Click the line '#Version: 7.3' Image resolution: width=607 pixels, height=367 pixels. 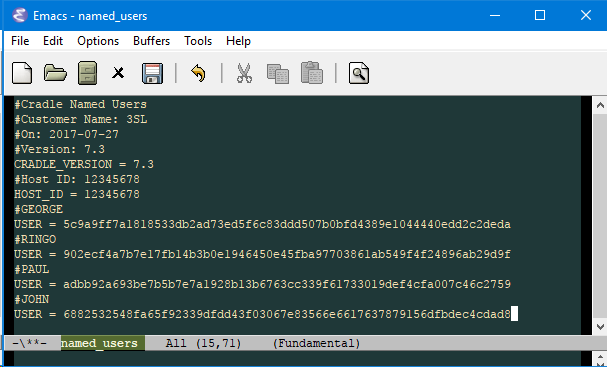[x=60, y=149]
